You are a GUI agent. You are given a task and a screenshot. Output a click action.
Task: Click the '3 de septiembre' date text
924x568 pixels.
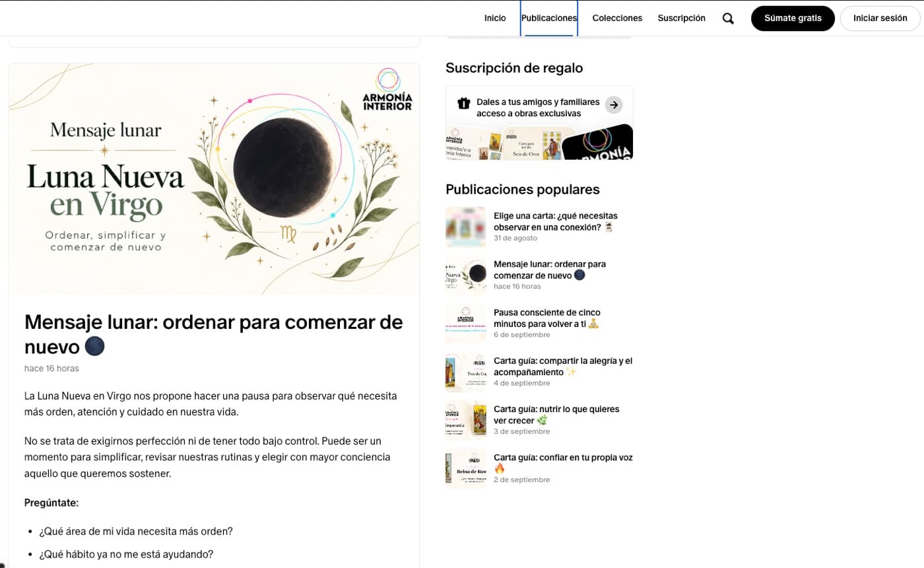click(521, 431)
